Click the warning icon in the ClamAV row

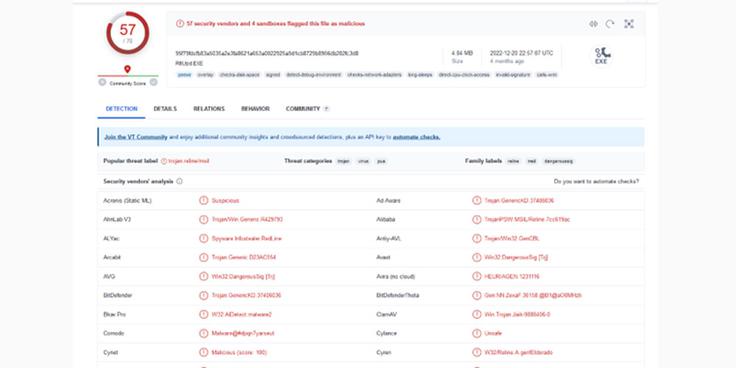pos(476,314)
